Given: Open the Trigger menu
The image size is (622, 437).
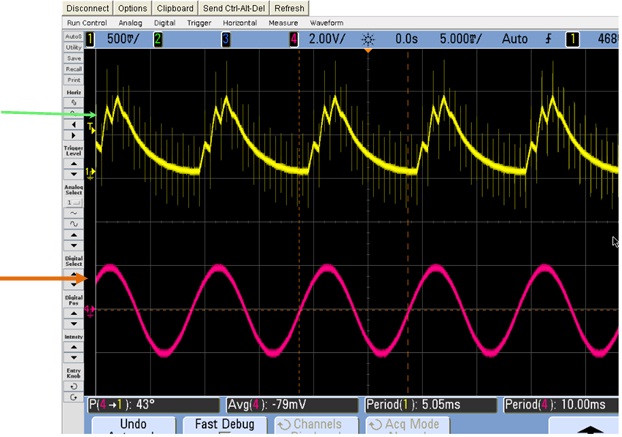Looking at the screenshot, I should 199,23.
